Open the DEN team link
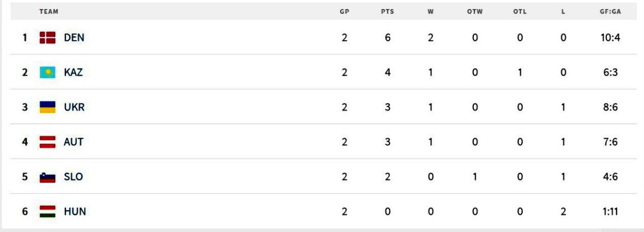The height and width of the screenshot is (232, 644). 74,38
